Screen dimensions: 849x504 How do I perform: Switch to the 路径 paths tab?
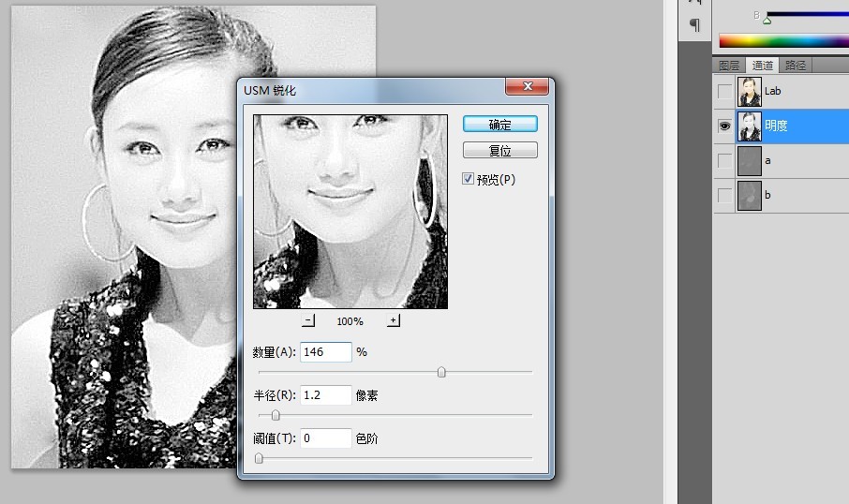(x=796, y=66)
